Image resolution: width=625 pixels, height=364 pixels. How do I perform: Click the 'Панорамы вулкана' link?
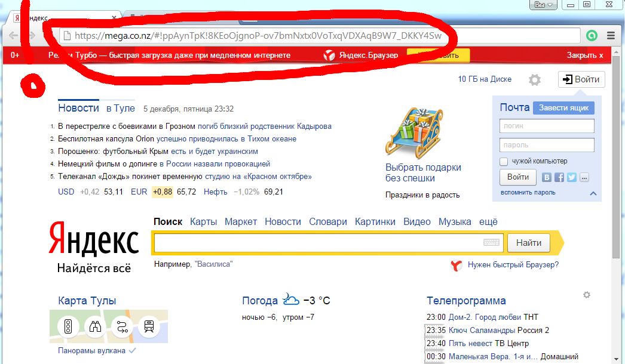click(x=91, y=351)
